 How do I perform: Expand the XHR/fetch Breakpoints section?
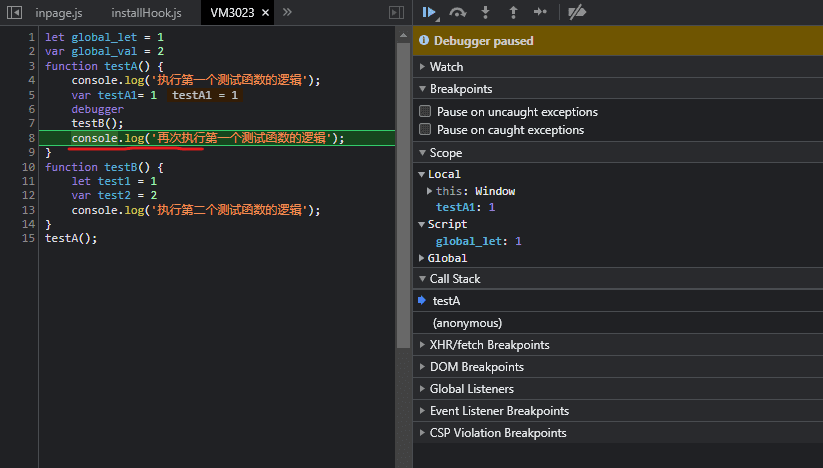click(x=489, y=345)
